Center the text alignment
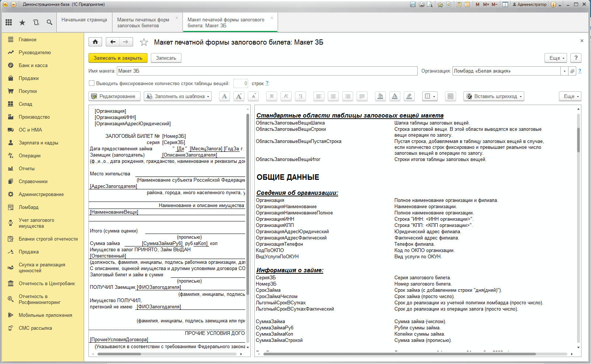 333,96
